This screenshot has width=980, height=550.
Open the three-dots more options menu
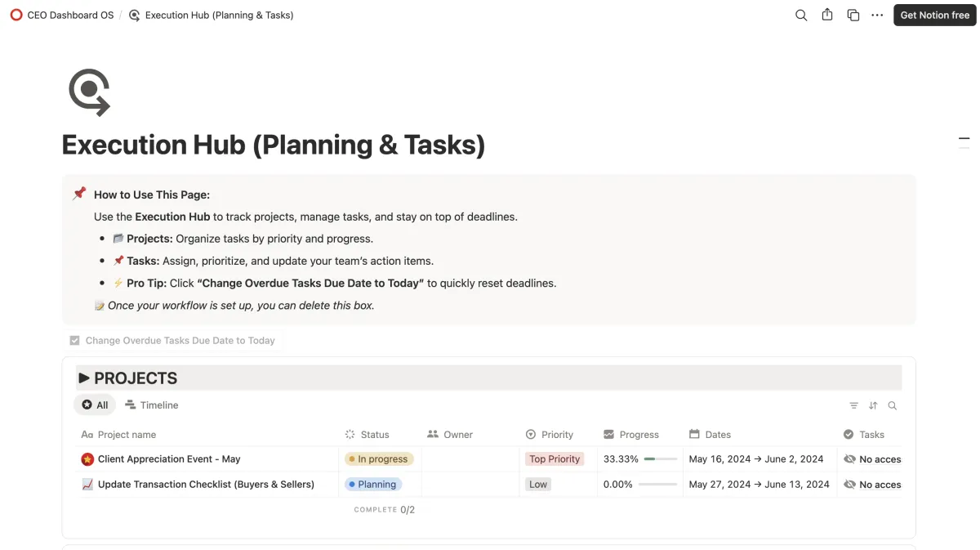877,15
